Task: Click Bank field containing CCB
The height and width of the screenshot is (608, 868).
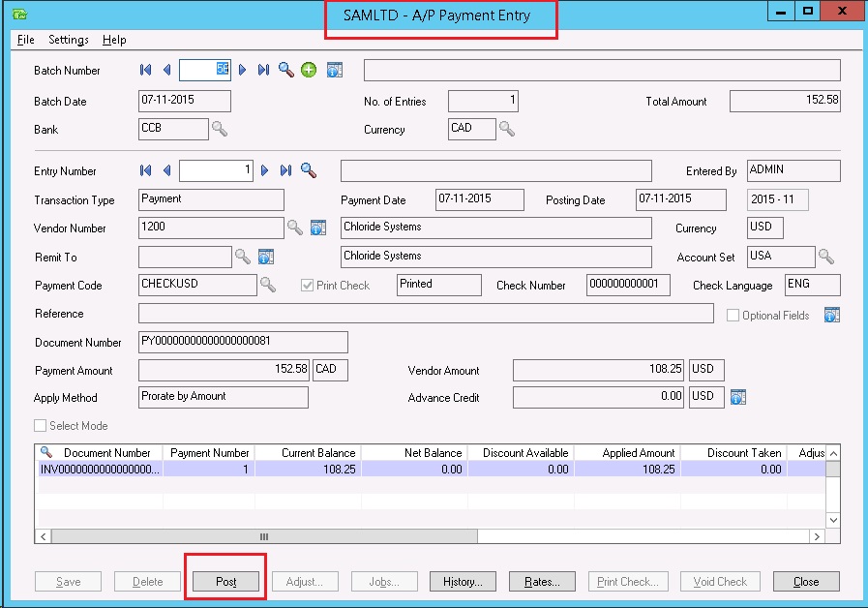Action: (173, 129)
